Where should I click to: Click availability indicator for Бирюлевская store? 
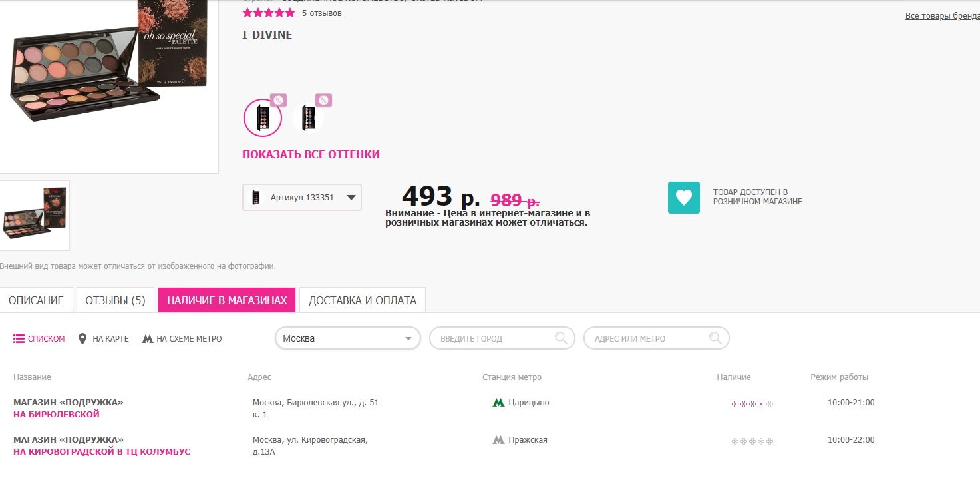coord(752,403)
